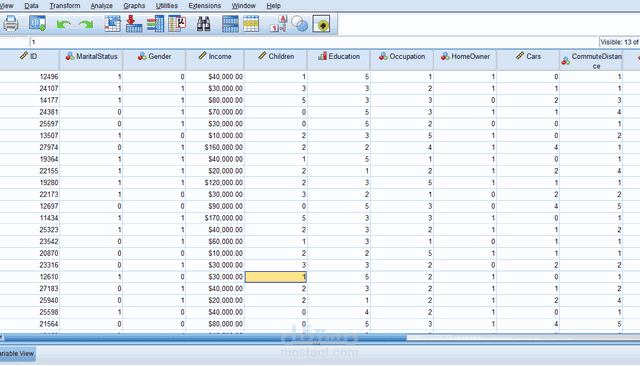Click the MaritalStatus cell in row 25597
Image resolution: width=640 pixels, height=366 pixels.
[91, 124]
